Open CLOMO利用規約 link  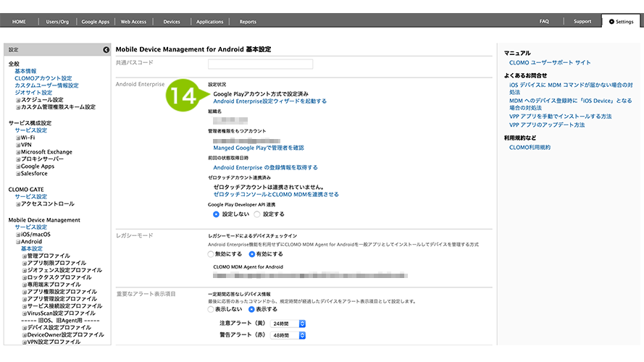click(x=530, y=148)
